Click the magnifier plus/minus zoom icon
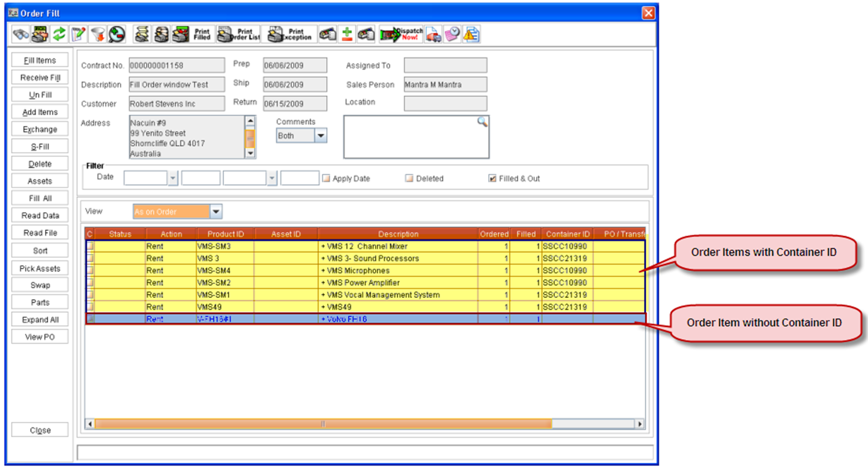Viewport: 868px width, 470px height. click(117, 35)
